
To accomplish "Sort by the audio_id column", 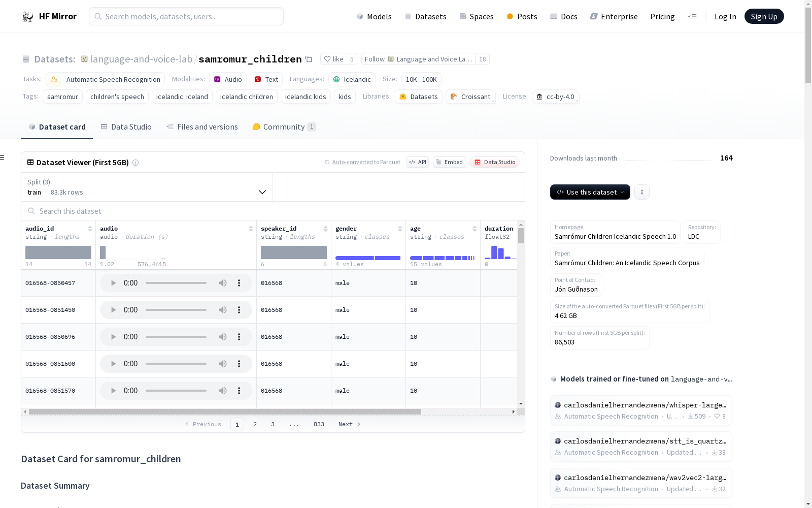I will pyautogui.click(x=90, y=229).
